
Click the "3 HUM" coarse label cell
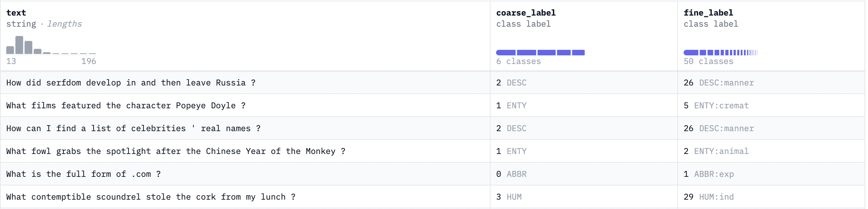509,197
